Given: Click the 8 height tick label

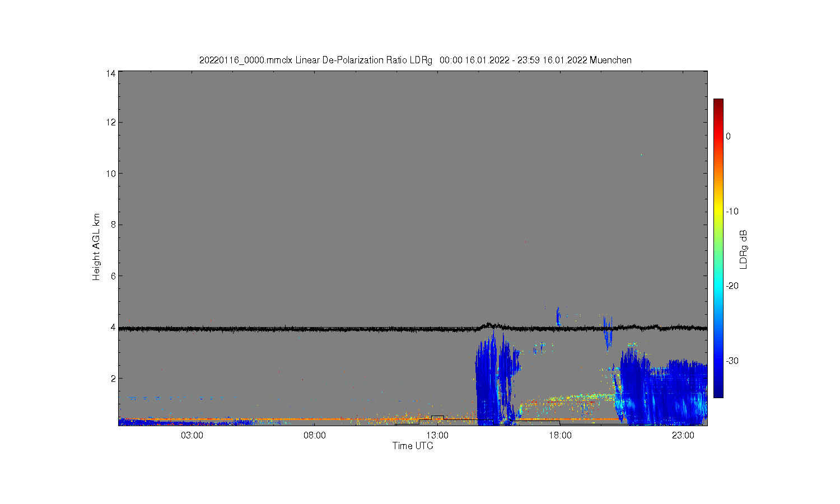Looking at the screenshot, I should [113, 225].
